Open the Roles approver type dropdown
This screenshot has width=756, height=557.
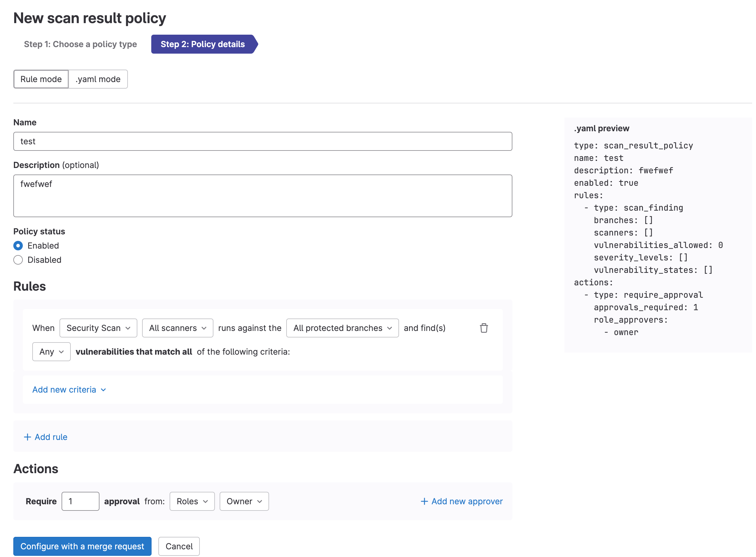[192, 501]
